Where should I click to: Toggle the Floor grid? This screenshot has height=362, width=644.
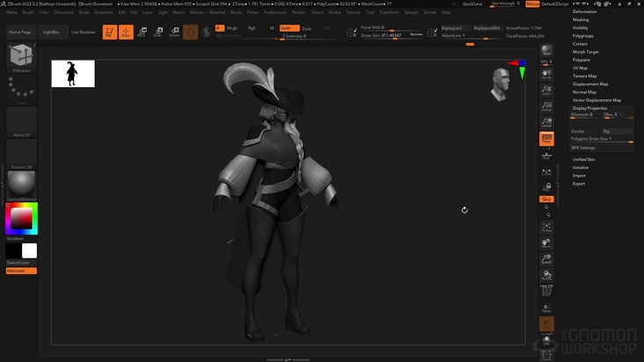coord(546,156)
